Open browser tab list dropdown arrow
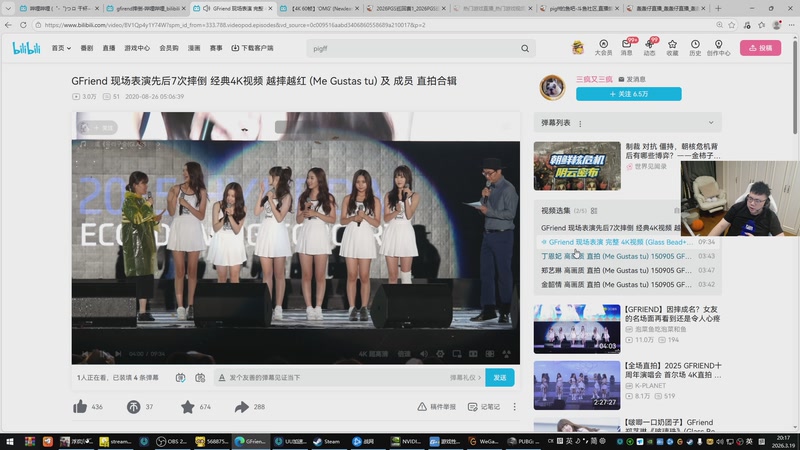Viewport: 800px width, 450px height. pos(8,8)
